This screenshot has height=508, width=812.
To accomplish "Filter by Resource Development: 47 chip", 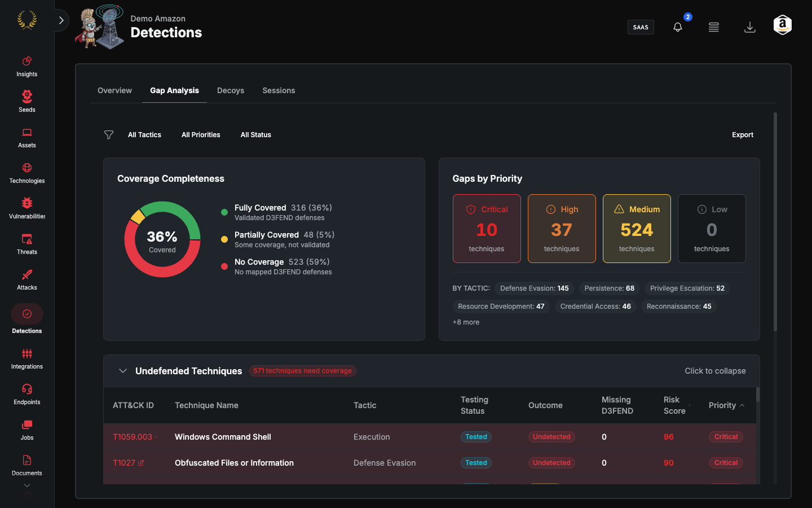I will pyautogui.click(x=501, y=306).
